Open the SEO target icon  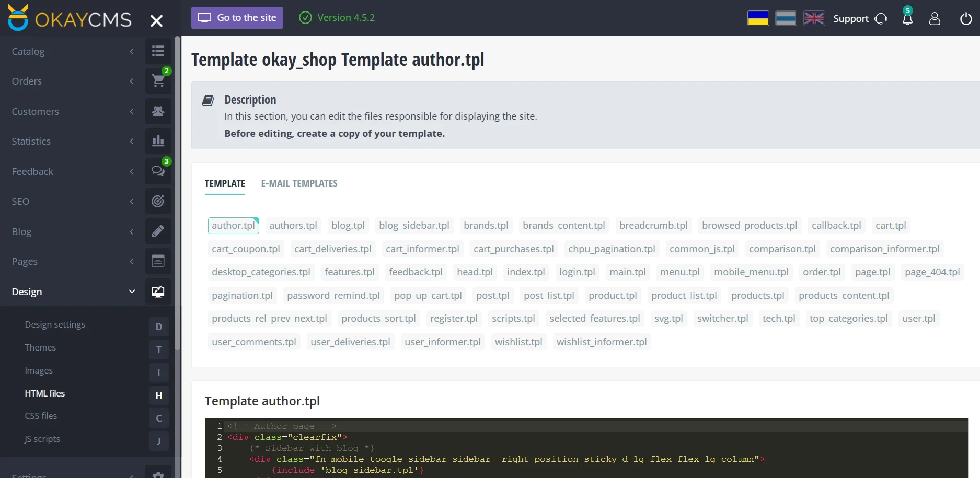pyautogui.click(x=158, y=201)
